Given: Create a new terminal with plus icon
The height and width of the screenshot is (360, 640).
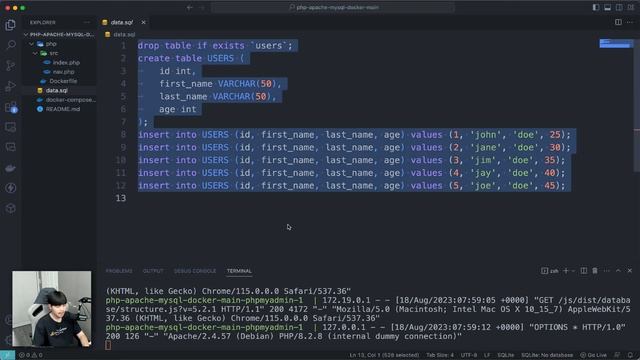Looking at the screenshot, I should pos(566,271).
